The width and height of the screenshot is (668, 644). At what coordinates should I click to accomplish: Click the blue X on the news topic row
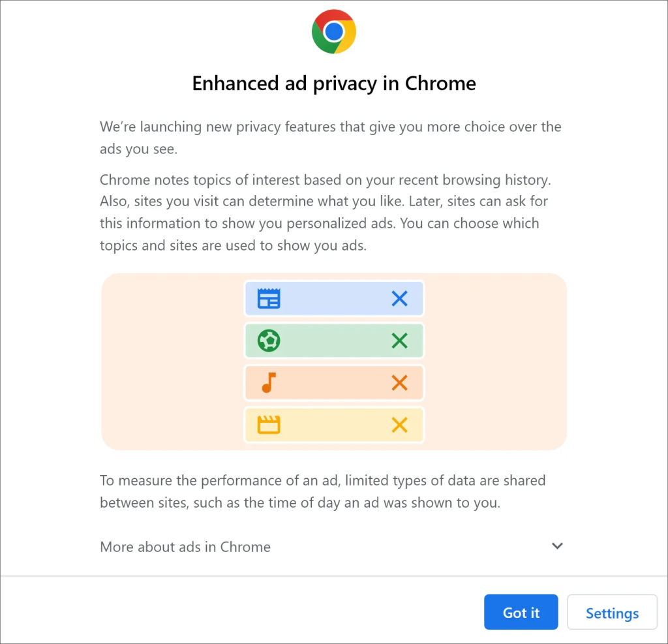point(399,298)
